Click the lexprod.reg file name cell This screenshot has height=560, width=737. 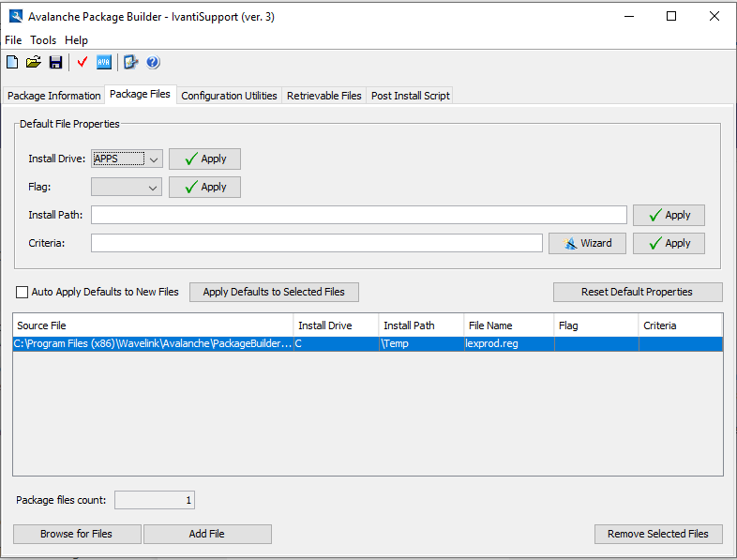click(x=509, y=343)
